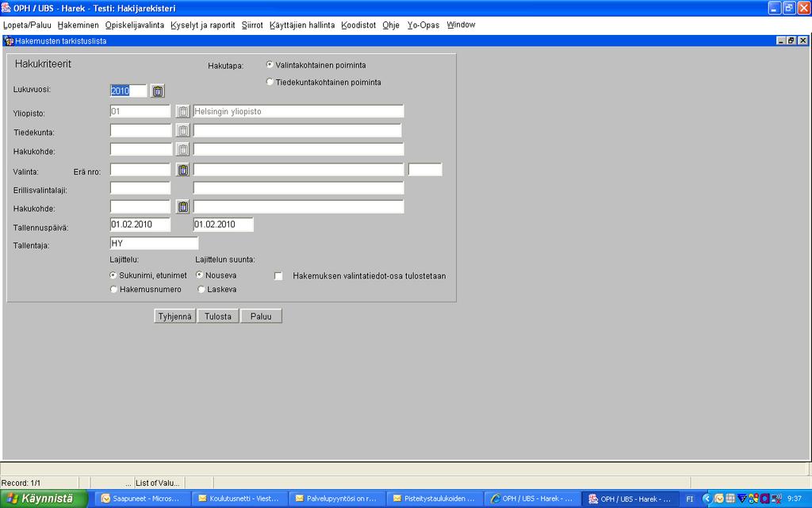The height and width of the screenshot is (508, 812).
Task: Click the Erillisvalintalaji code field
Action: [140, 188]
